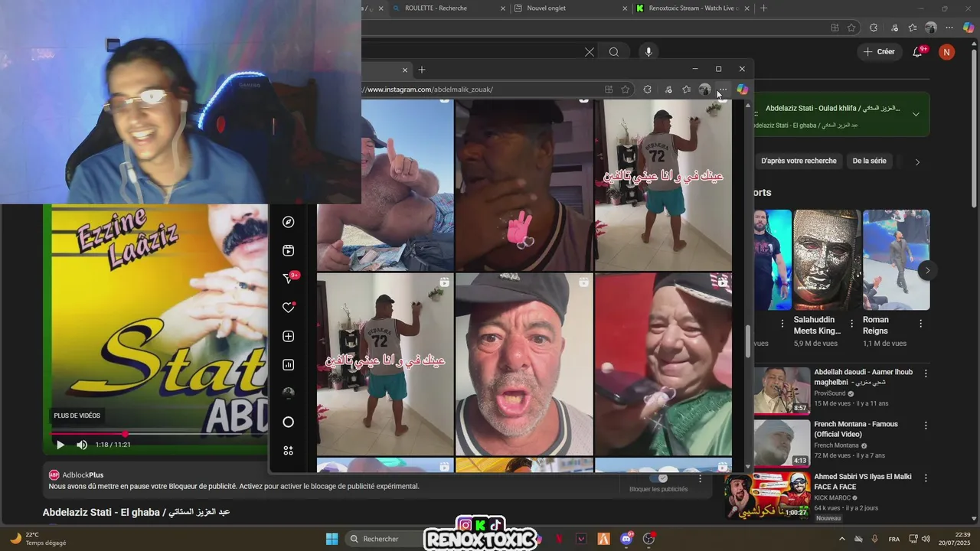Open options for Abdellah daoudi video
Image resolution: width=980 pixels, height=551 pixels.
926,373
